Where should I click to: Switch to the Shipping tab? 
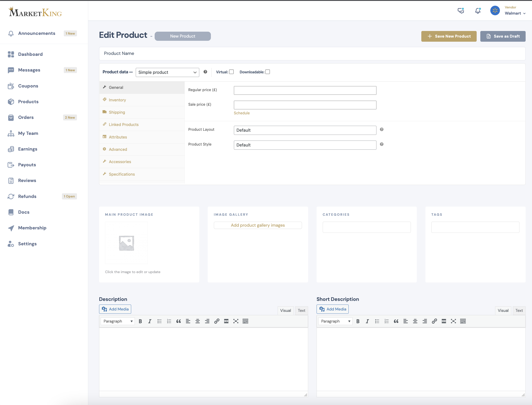142,112
